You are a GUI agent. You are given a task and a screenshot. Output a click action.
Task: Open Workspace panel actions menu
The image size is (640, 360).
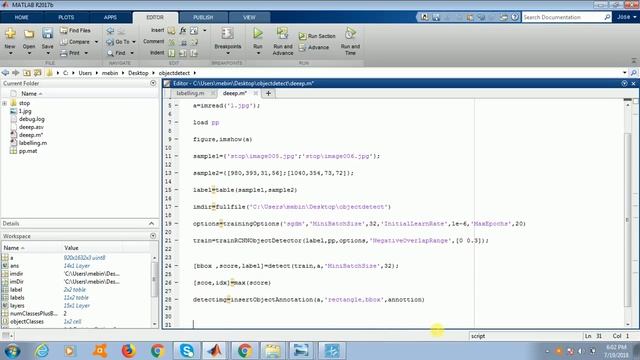[x=153, y=236]
